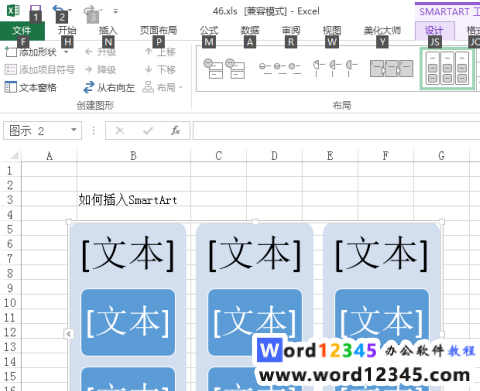Open the 公式 tab

[209, 31]
